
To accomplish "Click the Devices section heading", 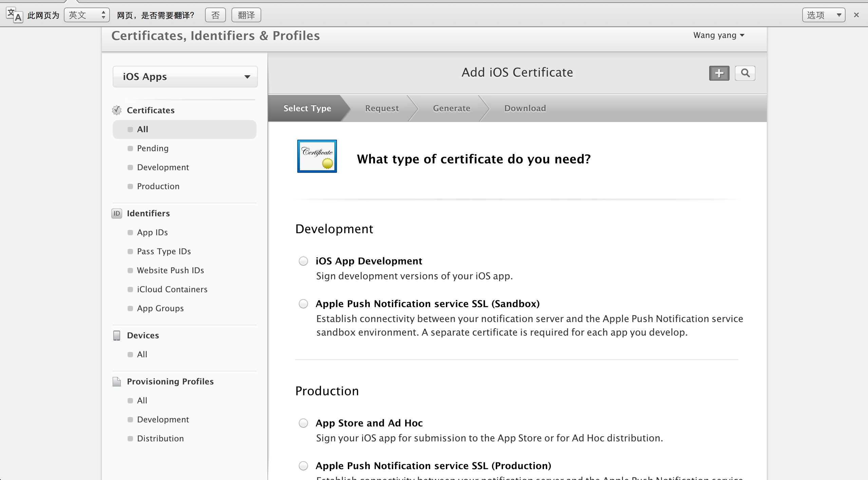I will tap(143, 335).
